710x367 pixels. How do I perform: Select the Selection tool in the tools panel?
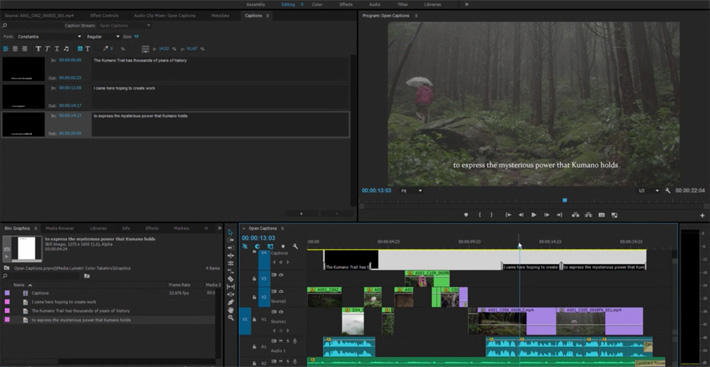pyautogui.click(x=230, y=232)
